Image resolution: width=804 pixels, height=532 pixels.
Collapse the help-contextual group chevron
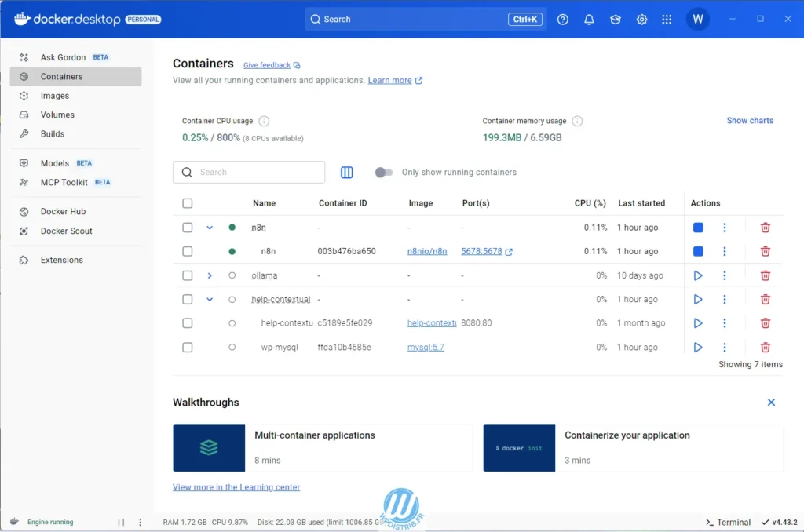pos(210,299)
